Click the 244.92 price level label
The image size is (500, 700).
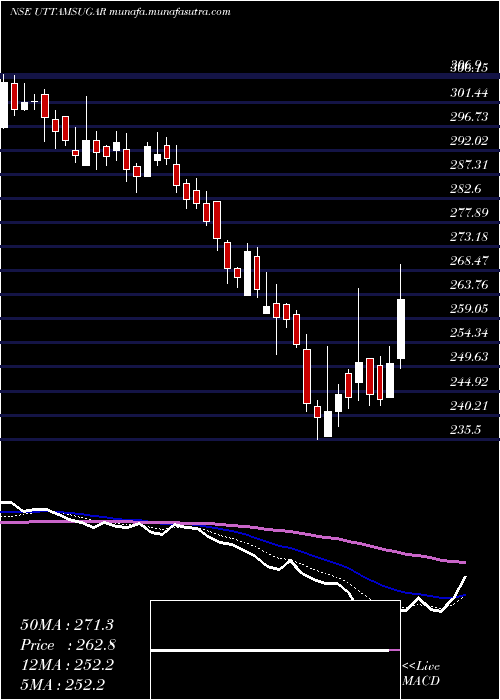click(x=469, y=382)
